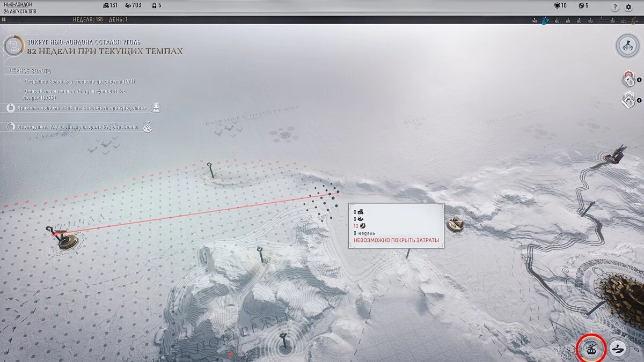
Task: Click the 'ЧЁРНОЕ ЗОЛОТО' quest header
Action: coord(30,71)
